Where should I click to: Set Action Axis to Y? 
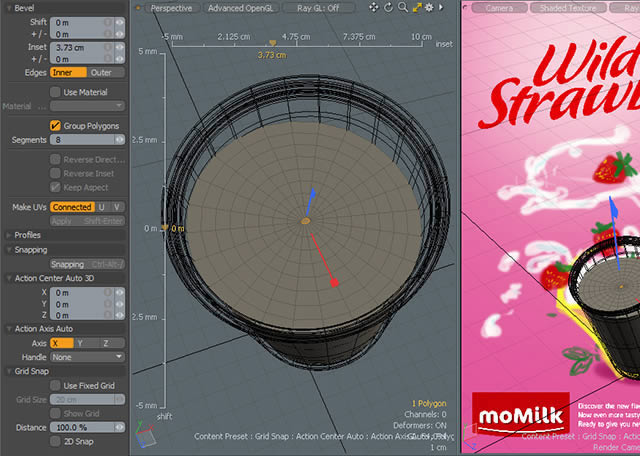coord(87,343)
